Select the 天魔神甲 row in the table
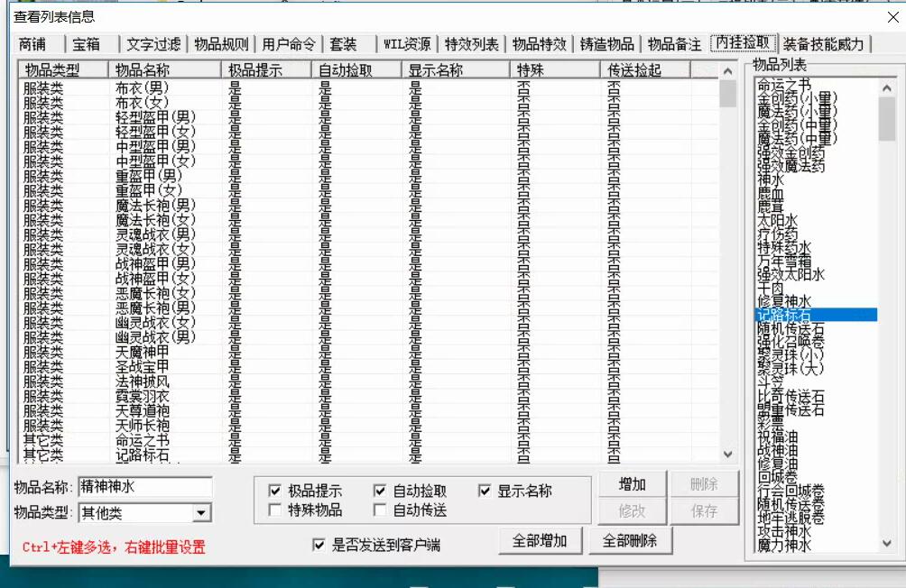906x588 pixels. (x=143, y=351)
